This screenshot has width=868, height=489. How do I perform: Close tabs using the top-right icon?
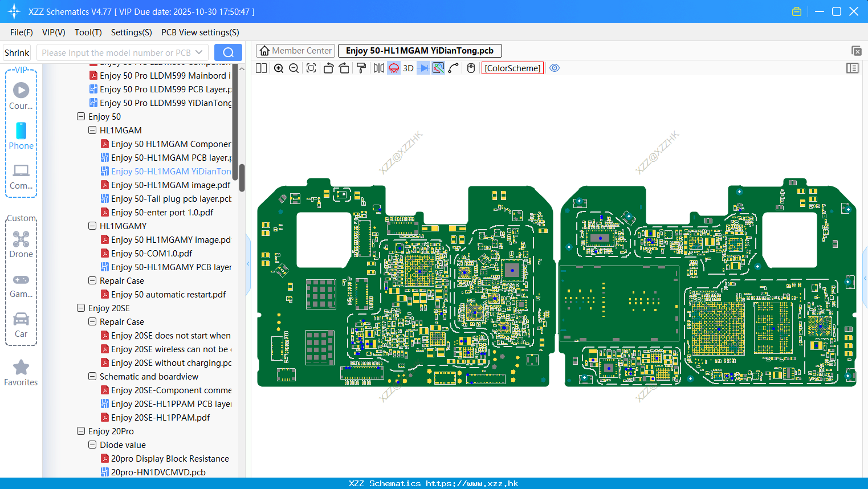coord(856,51)
